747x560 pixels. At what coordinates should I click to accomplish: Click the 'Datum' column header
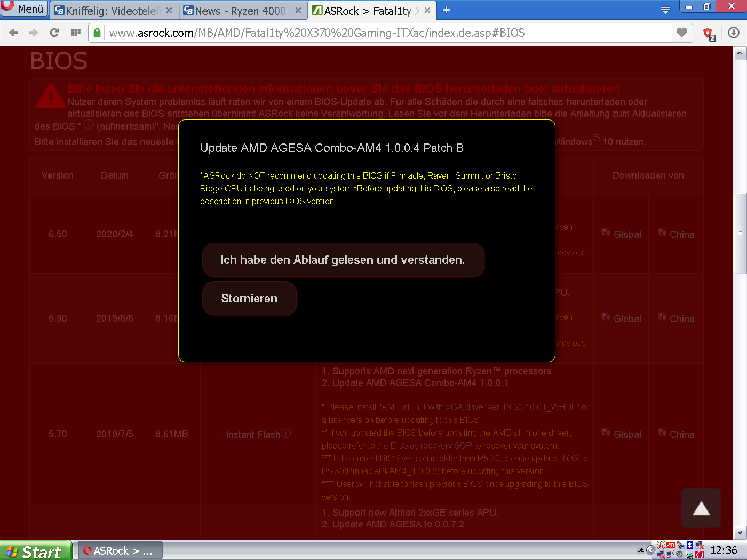tap(115, 175)
